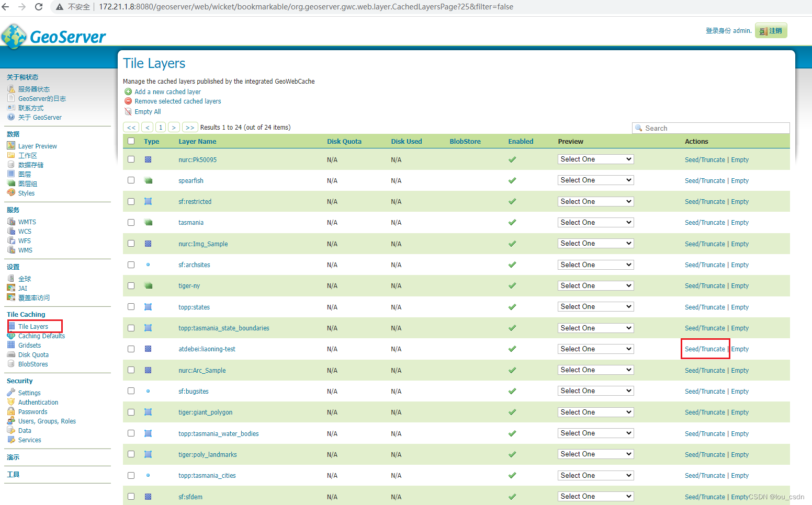
Task: Sort table by Disk Used column
Action: [x=406, y=141]
